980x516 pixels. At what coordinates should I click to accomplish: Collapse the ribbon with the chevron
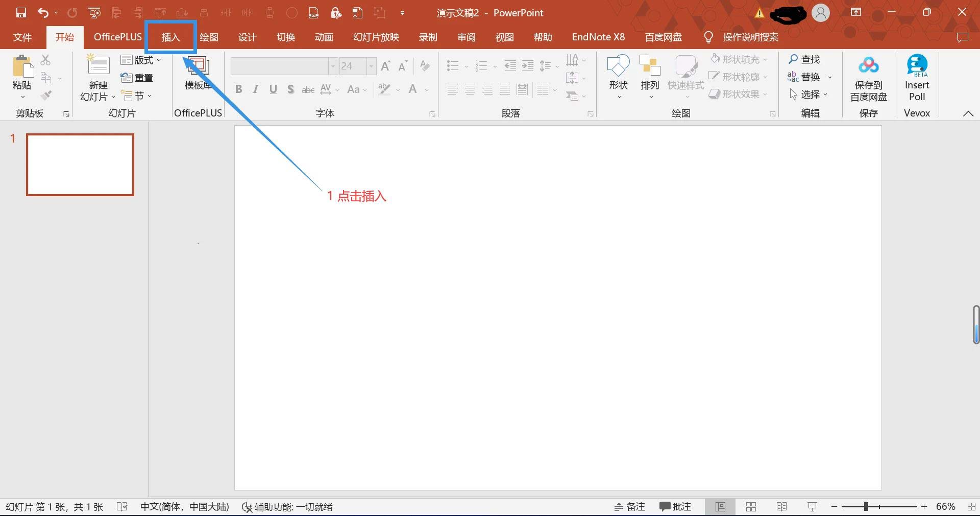coord(968,113)
